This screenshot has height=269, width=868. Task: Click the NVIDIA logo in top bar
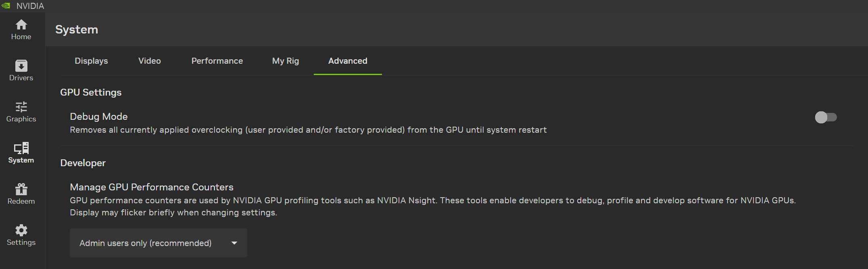[6, 6]
